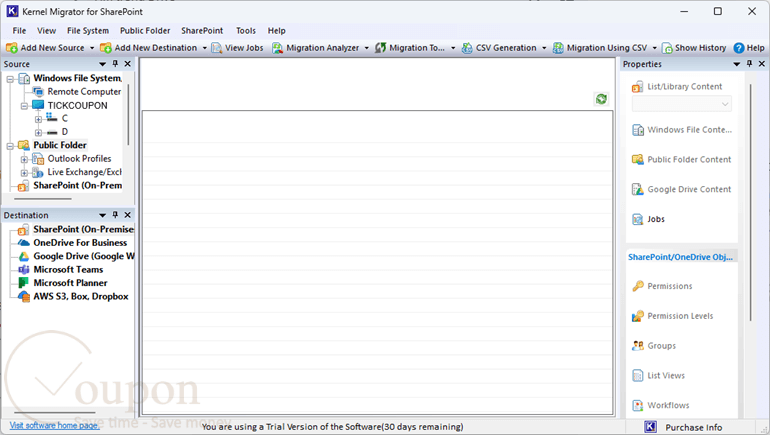This screenshot has height=435, width=770.
Task: Click the Source tree vertical scrollbar
Action: pos(128,115)
